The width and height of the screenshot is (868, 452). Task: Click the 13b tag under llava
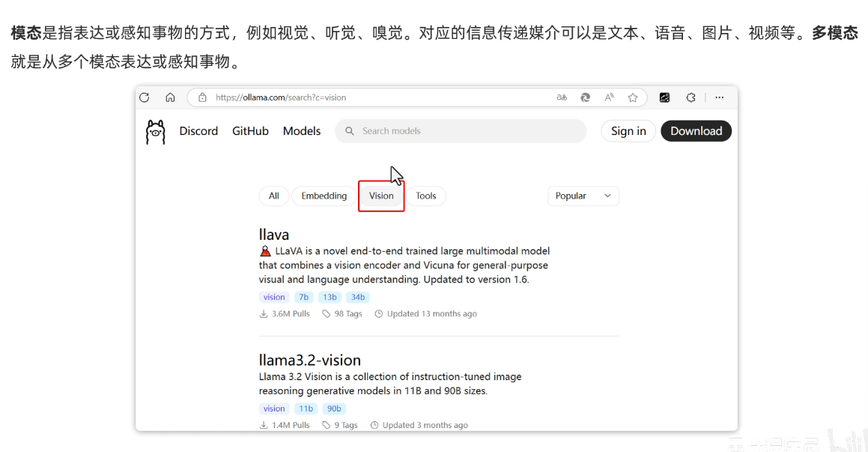click(330, 298)
